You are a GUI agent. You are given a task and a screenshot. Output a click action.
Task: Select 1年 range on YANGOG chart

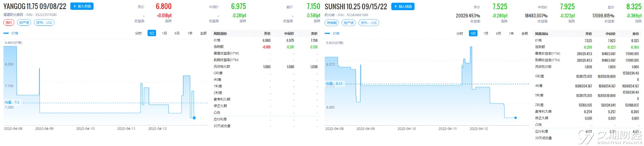tap(190, 33)
